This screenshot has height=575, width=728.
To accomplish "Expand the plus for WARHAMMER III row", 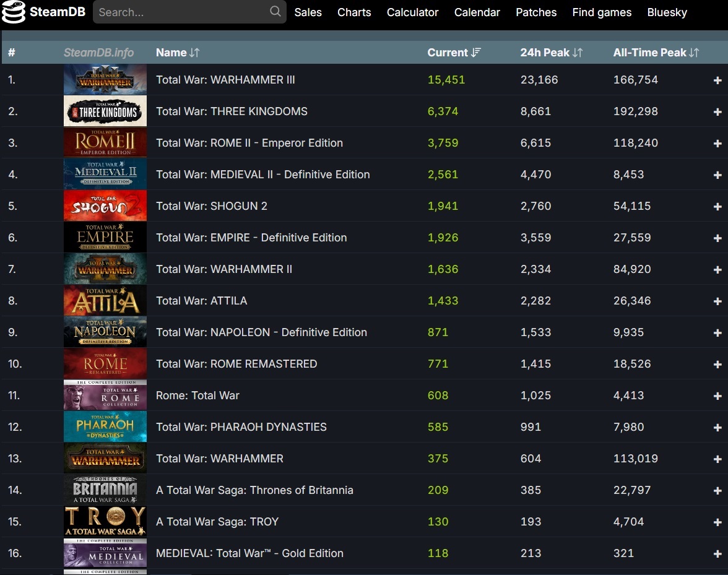I will tap(717, 80).
